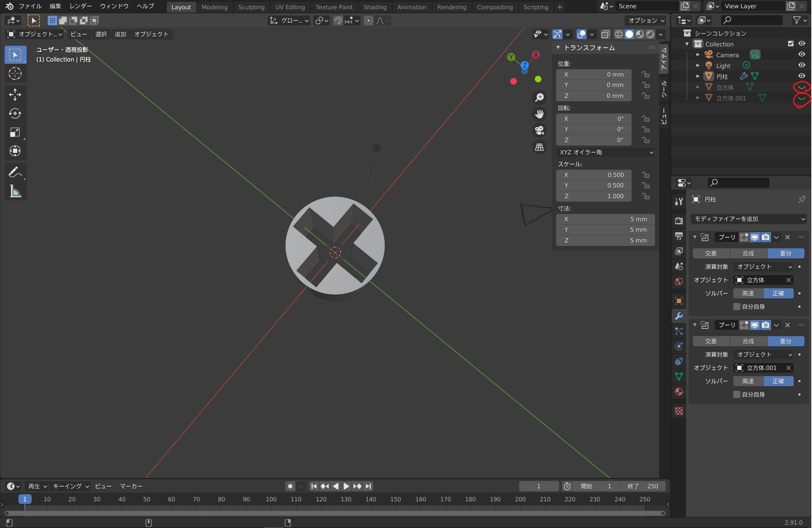
Task: Activate the Scale tool
Action: [15, 132]
